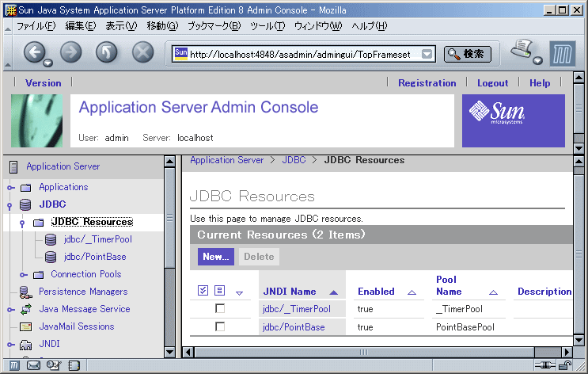Expand the JNDI tree node
The image size is (588, 374).
point(11,345)
